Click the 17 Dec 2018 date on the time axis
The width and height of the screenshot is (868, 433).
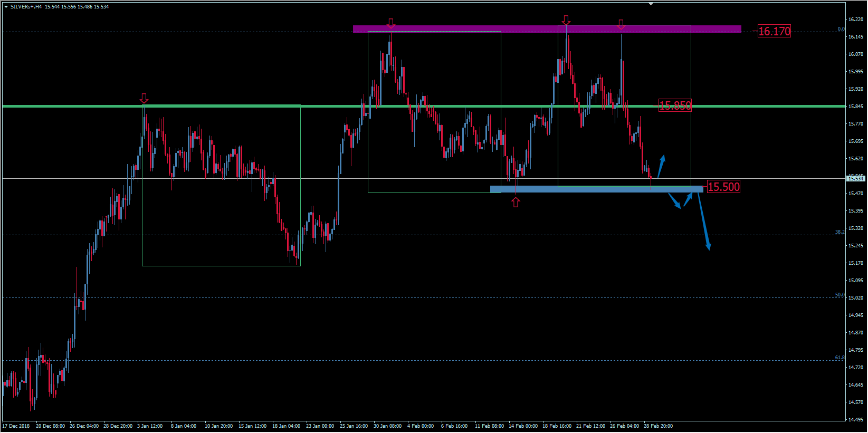(16, 426)
